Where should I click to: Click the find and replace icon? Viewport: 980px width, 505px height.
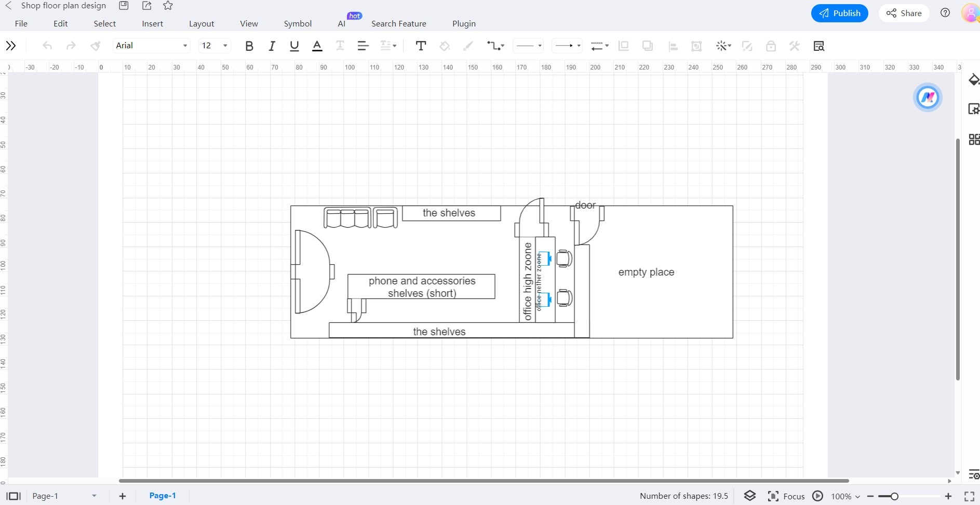click(819, 46)
